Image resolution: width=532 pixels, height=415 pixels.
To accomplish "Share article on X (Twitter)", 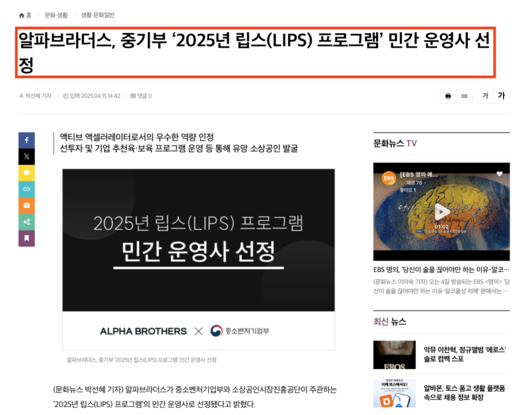I will [27, 157].
